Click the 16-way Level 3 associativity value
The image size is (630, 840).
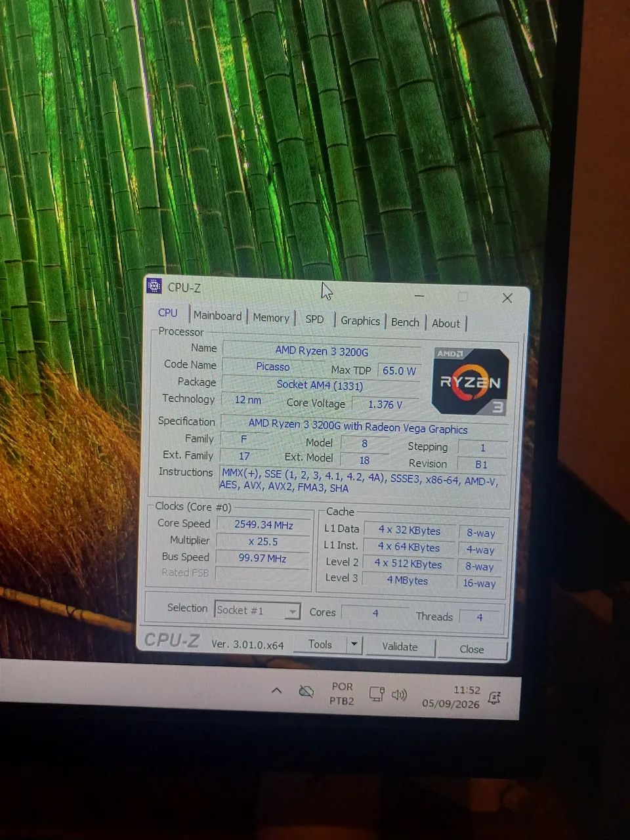click(x=479, y=583)
